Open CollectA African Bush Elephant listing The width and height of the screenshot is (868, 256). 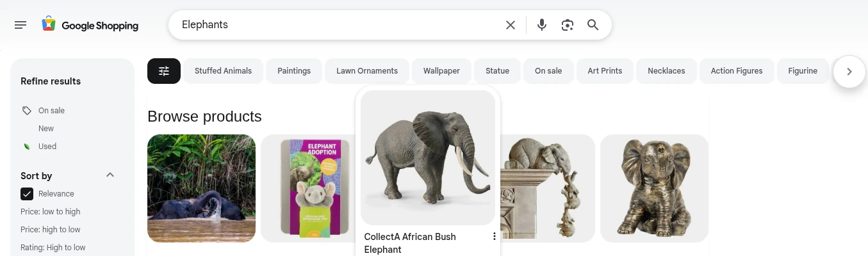410,243
